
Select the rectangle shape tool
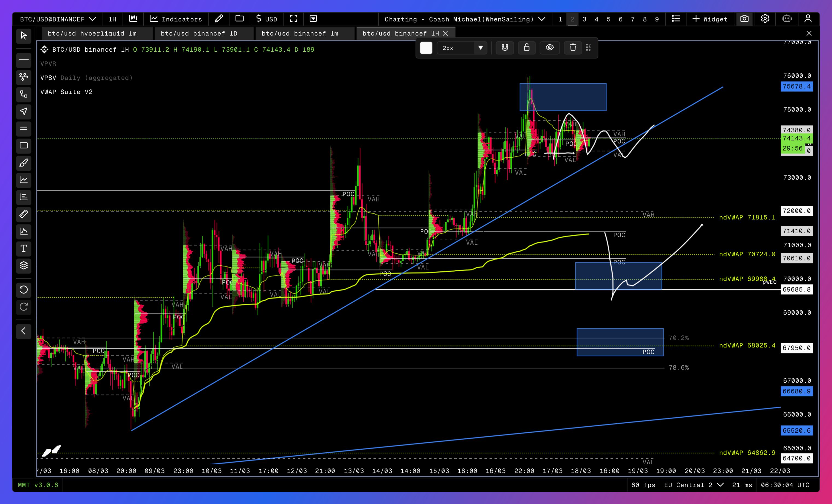(x=24, y=146)
